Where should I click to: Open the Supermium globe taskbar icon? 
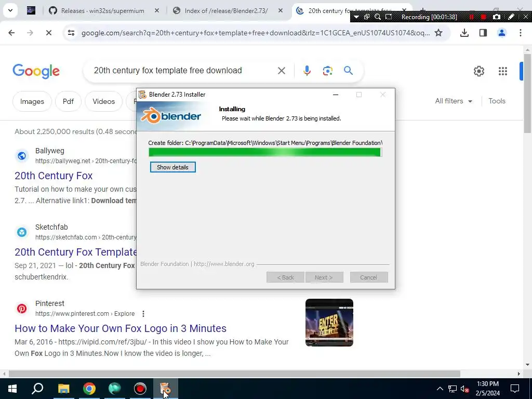pyautogui.click(x=115, y=389)
